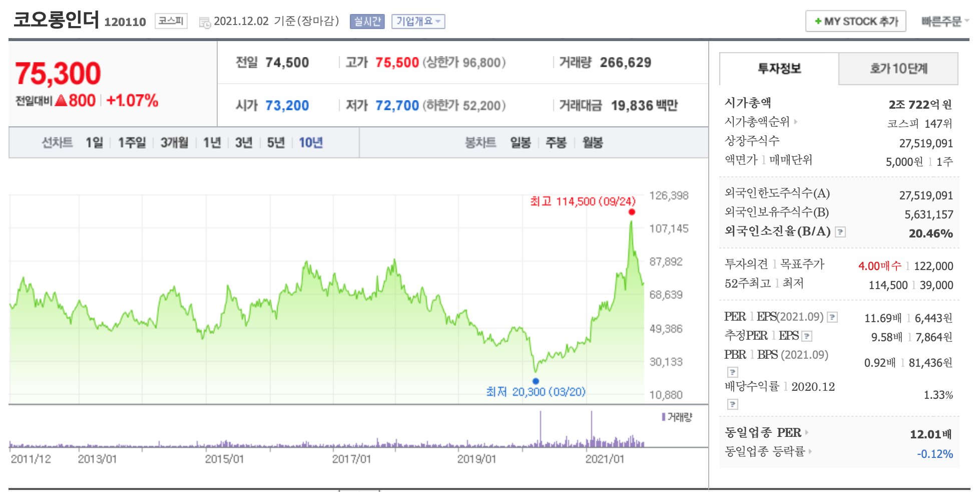Screen dimensions: 980x492
Task: Open 동일업종 등락률 details
Action: tap(810, 451)
